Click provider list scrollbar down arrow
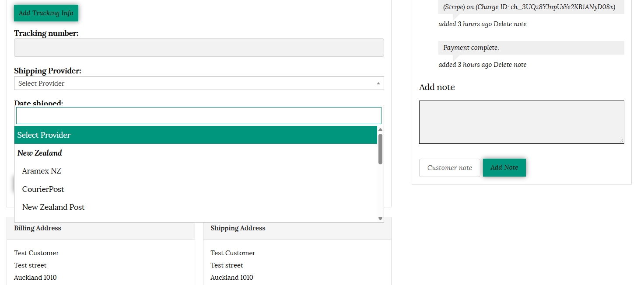Screen dimensions: 644x285 (380, 219)
